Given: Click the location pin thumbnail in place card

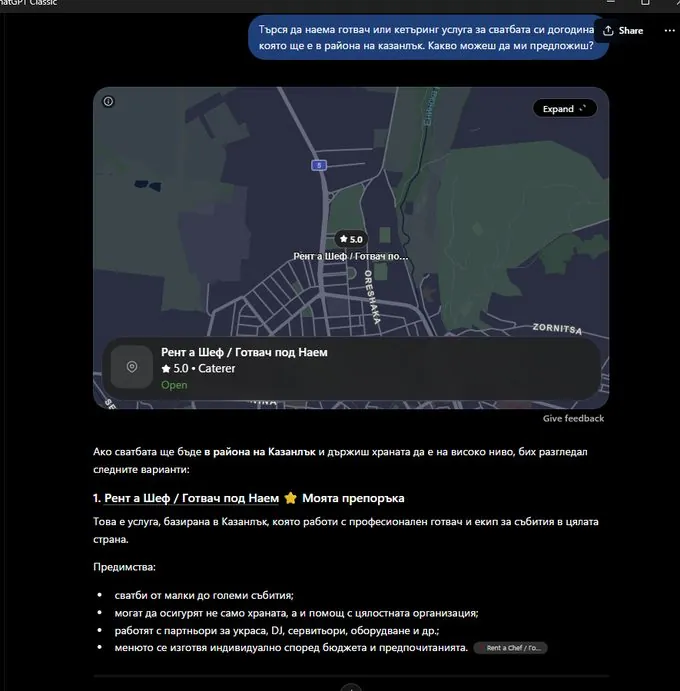Looking at the screenshot, I should click(x=132, y=367).
